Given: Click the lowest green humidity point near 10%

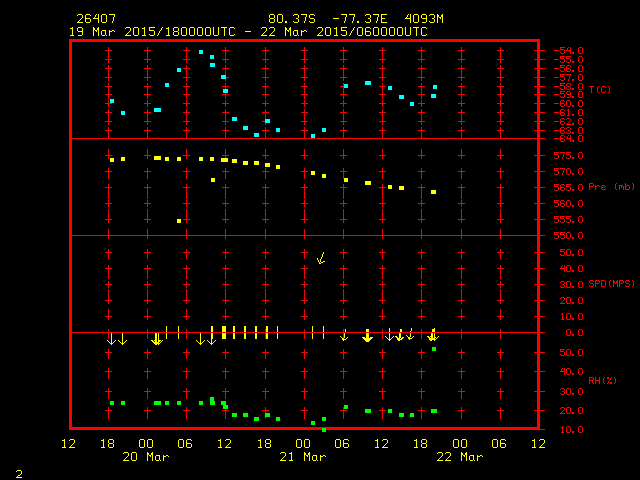Looking at the screenshot, I should point(323,429).
